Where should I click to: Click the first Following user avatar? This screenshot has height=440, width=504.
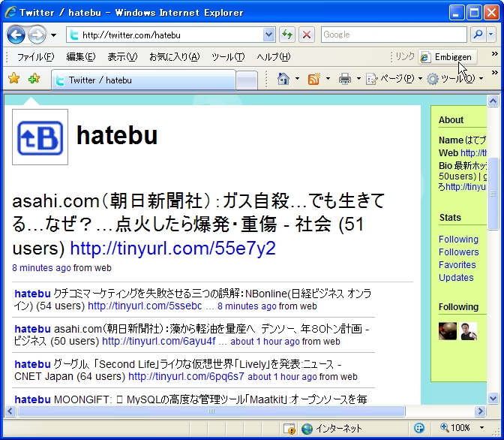coord(448,331)
